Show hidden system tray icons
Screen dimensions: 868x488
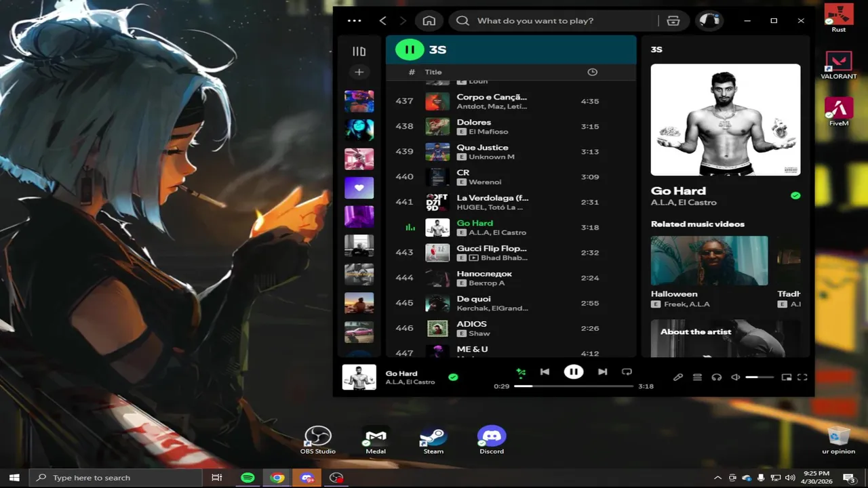point(717,478)
